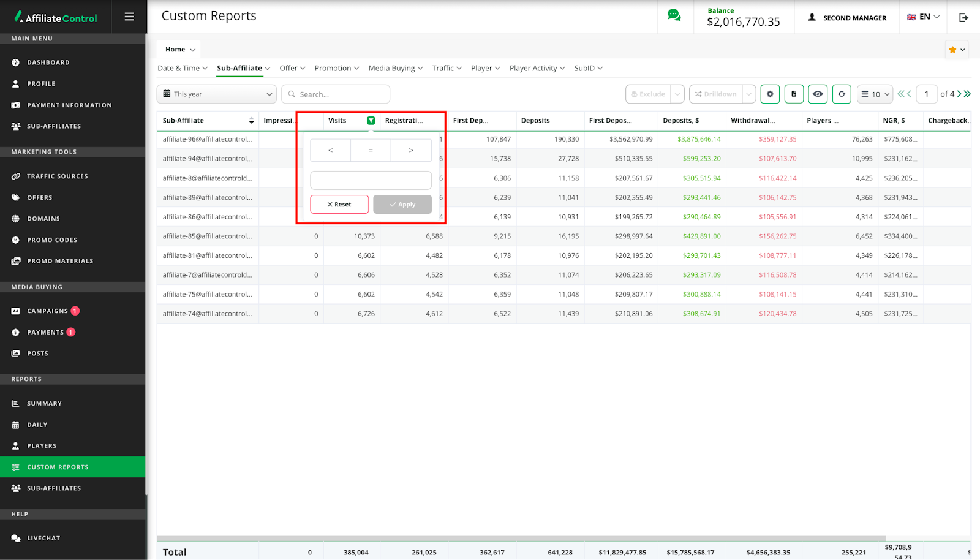The image size is (980, 560).
Task: Click the export file icon button
Action: 794,94
